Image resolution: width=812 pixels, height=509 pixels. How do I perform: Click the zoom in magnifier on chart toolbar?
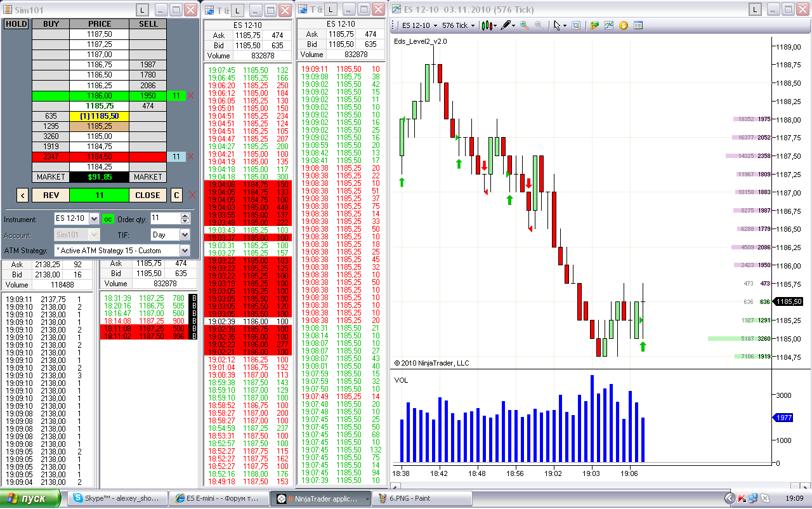click(x=524, y=25)
